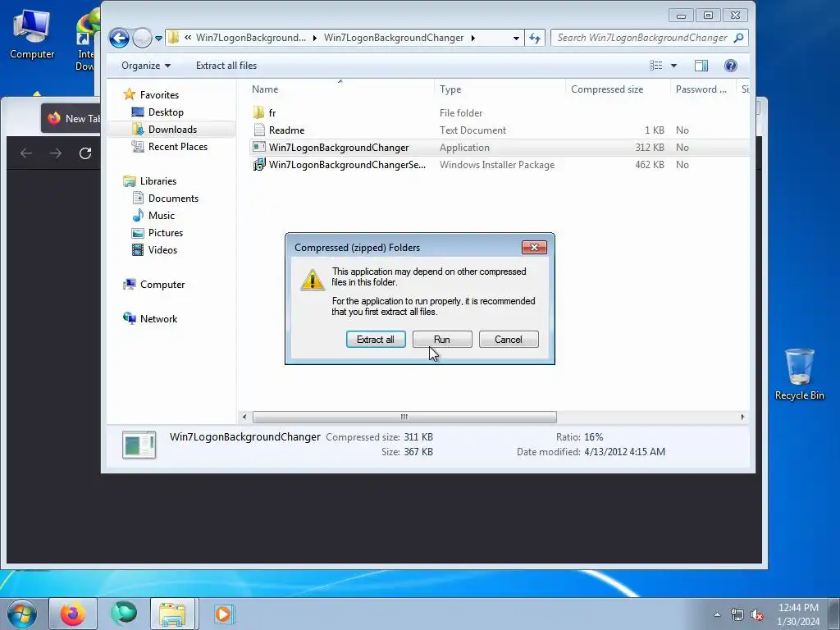
Task: Click the magnifier search icon
Action: (x=739, y=38)
